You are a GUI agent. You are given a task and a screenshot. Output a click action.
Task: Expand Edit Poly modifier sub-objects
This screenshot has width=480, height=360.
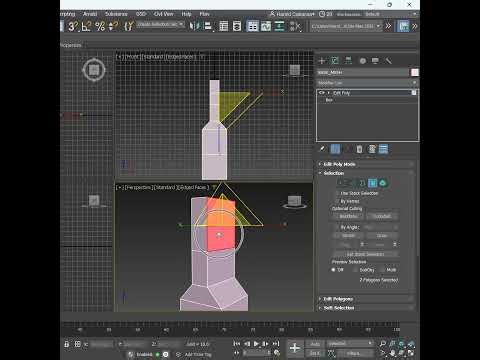click(x=329, y=93)
